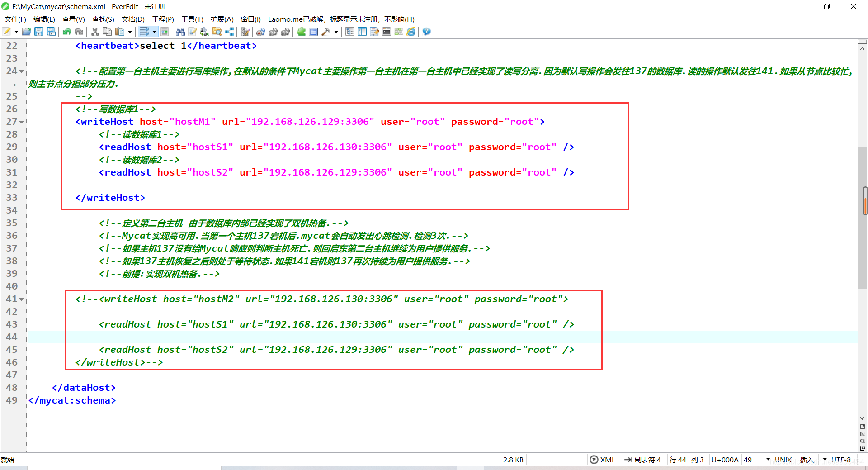Open the New document dropdown arrow
The image size is (868, 470).
click(x=16, y=32)
